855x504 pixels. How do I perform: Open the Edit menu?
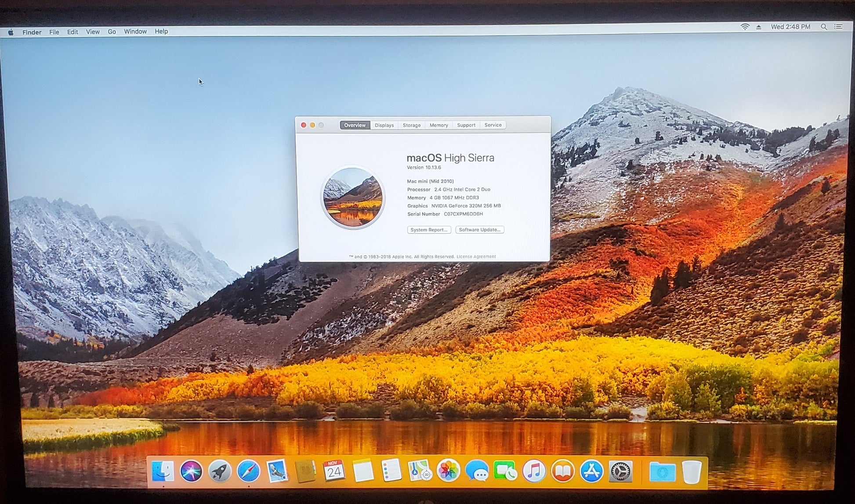tap(72, 32)
